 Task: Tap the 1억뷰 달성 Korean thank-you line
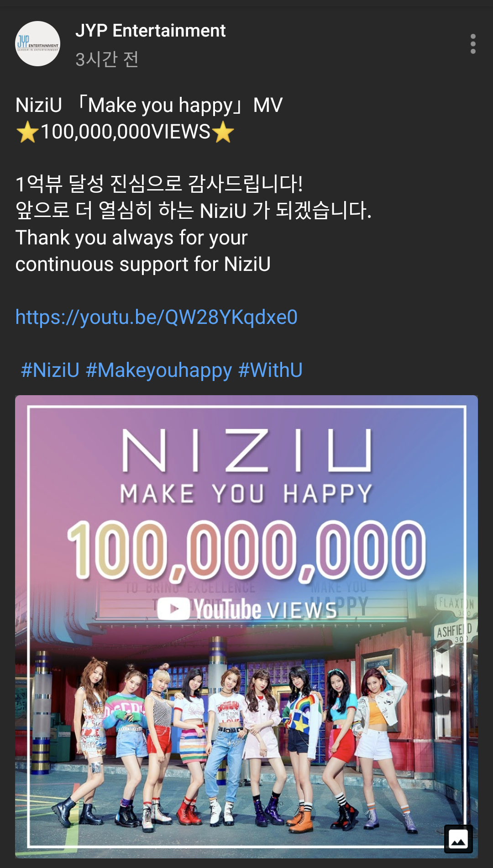pyautogui.click(x=159, y=184)
